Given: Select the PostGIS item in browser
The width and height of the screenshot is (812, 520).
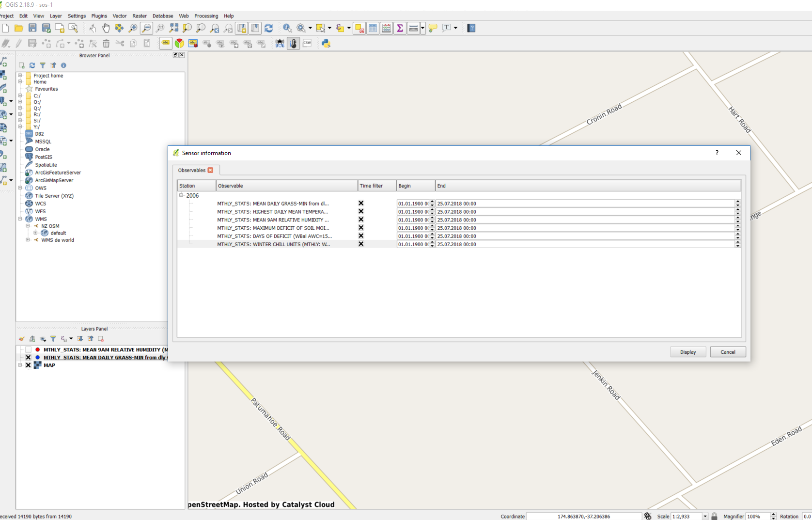Looking at the screenshot, I should (44, 157).
